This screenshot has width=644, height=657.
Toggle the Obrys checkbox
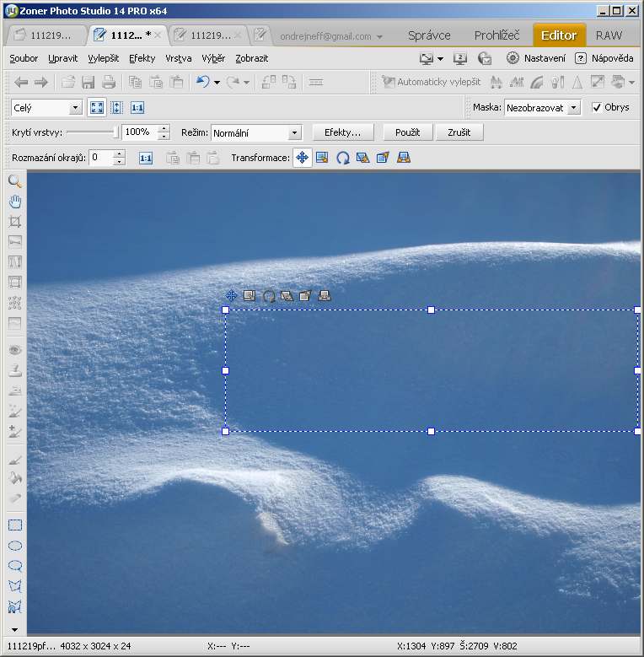pyautogui.click(x=597, y=107)
